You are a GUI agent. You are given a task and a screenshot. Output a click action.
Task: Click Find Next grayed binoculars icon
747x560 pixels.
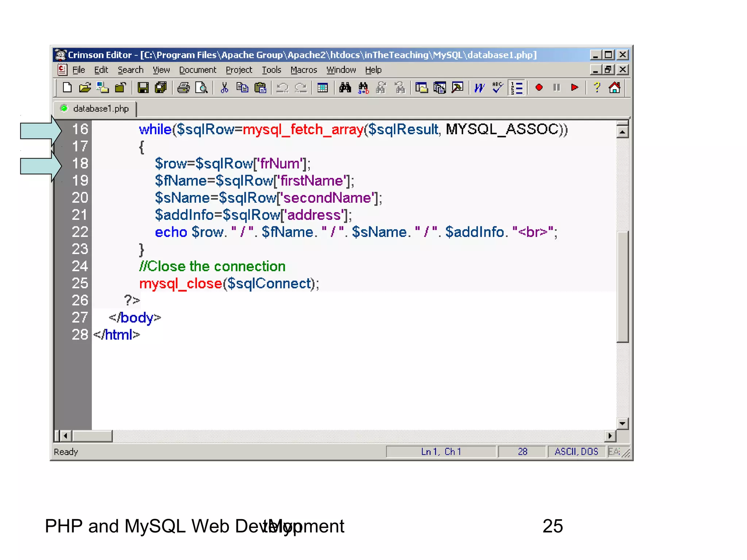coord(381,88)
